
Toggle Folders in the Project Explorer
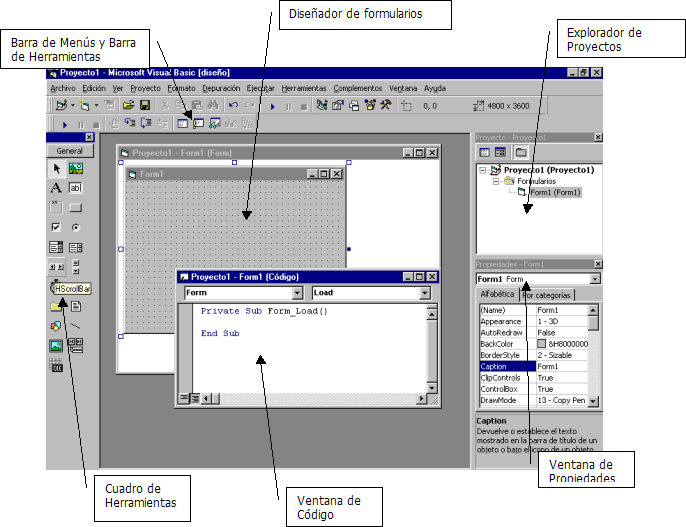521,152
